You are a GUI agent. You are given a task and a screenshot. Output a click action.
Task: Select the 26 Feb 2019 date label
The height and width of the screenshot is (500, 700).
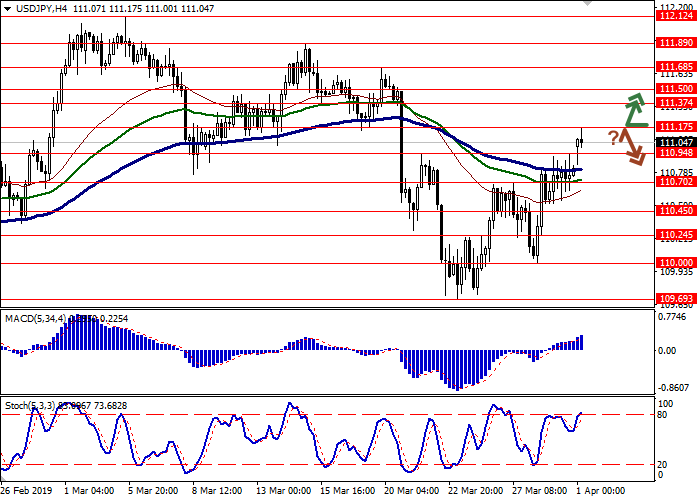[x=28, y=492]
